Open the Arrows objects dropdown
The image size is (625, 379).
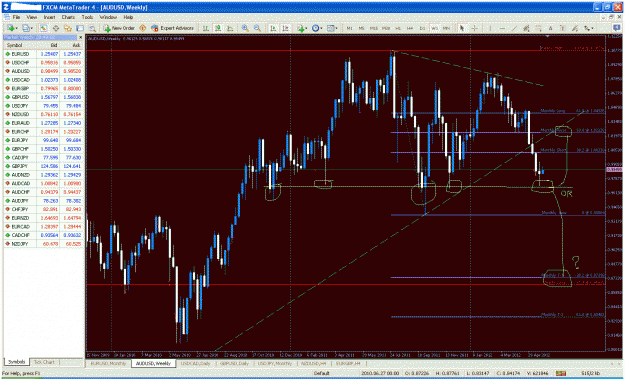[x=589, y=28]
